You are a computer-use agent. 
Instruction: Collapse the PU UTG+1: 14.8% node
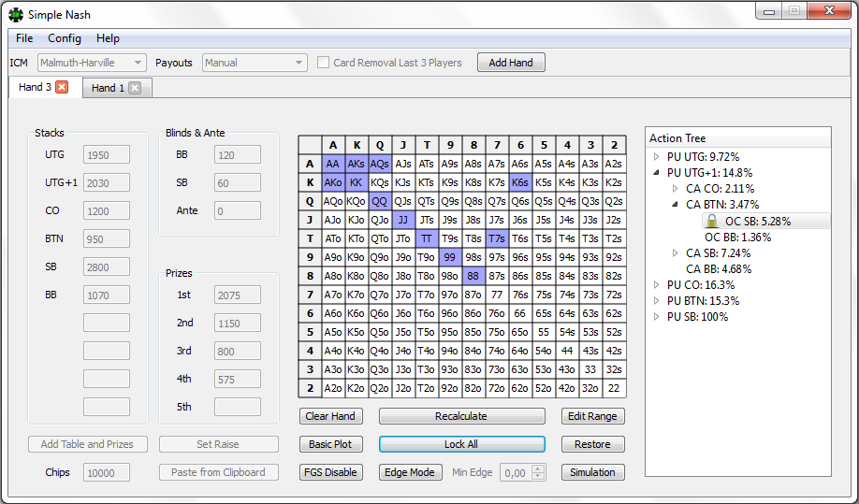[656, 173]
